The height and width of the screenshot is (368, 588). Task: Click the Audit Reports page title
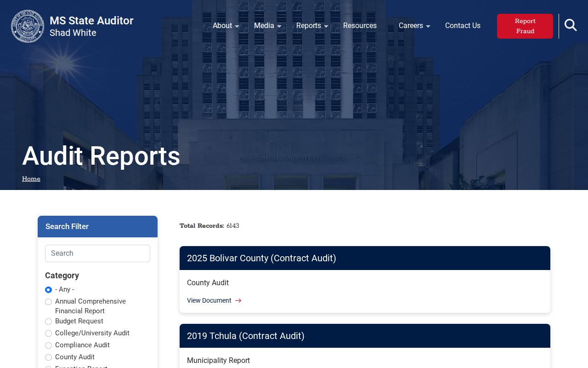[x=101, y=156]
